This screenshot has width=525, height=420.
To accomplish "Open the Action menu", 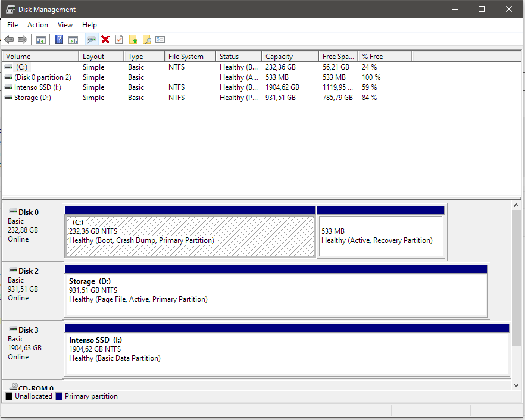I will coord(37,25).
